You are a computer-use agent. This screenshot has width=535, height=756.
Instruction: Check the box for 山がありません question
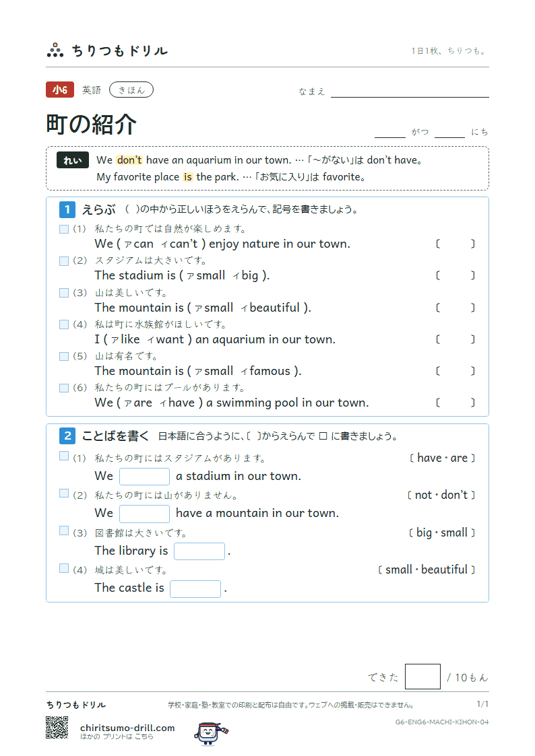pos(64,493)
